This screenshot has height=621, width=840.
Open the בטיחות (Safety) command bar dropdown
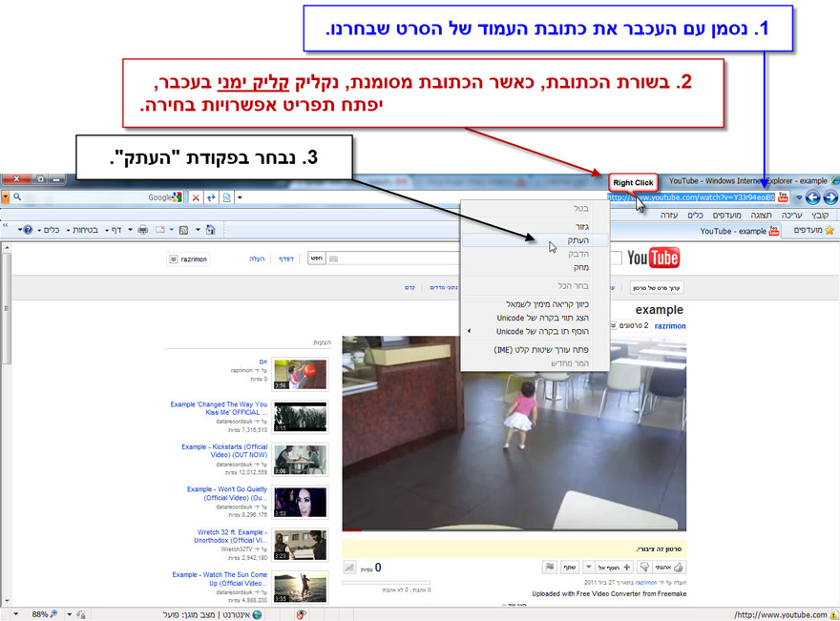(x=82, y=230)
